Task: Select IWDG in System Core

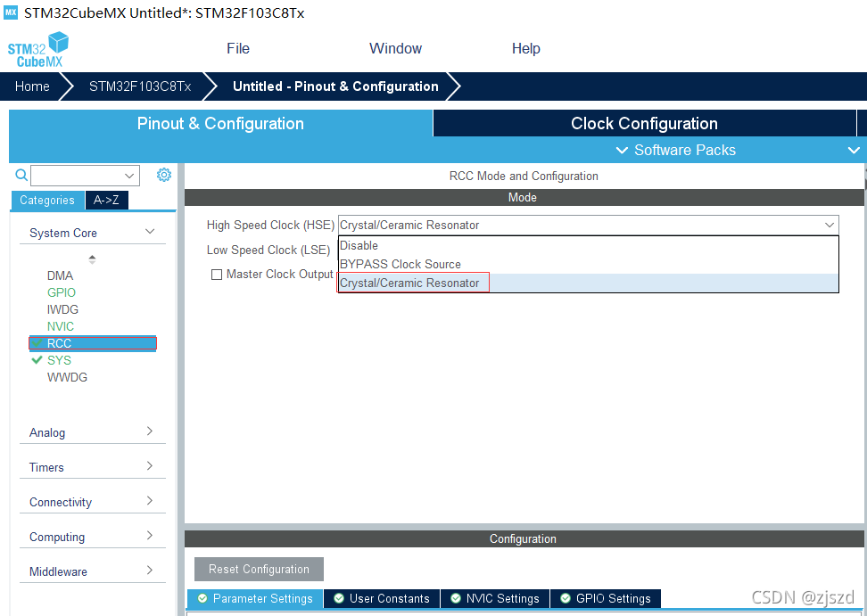Action: [x=62, y=309]
